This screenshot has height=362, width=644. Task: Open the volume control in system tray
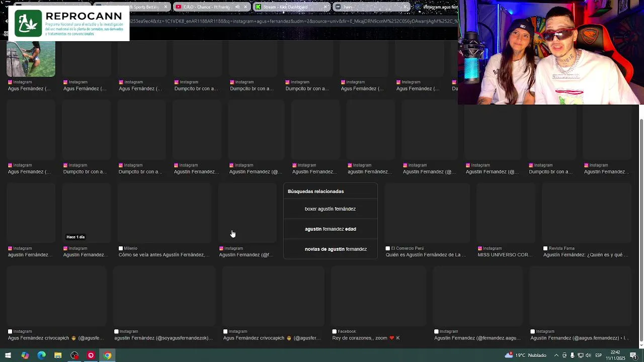(x=588, y=355)
